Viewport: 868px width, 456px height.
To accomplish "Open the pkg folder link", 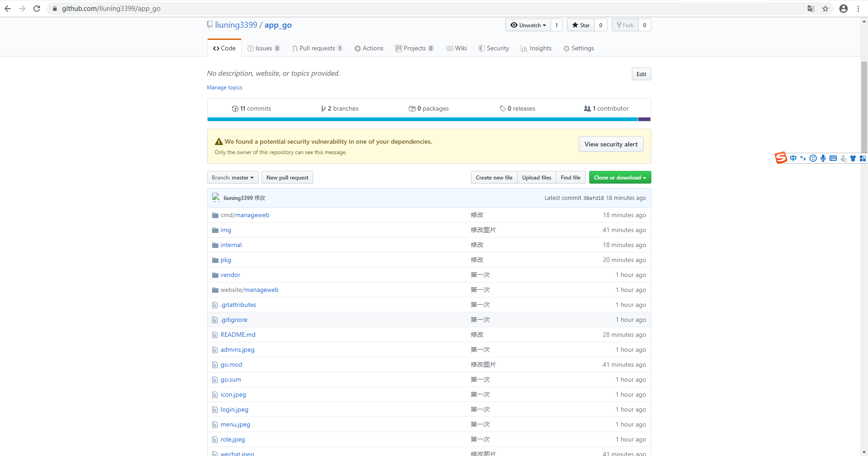I will click(226, 260).
